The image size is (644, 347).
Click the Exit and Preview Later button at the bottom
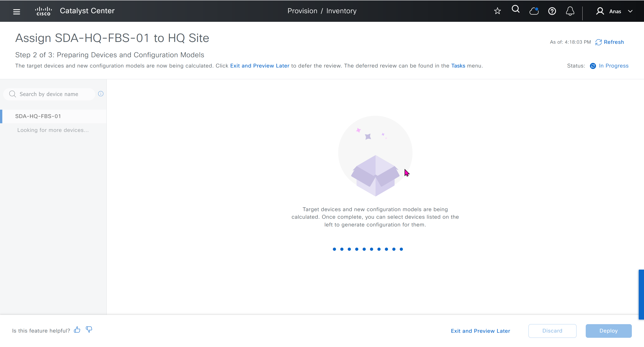(480, 331)
